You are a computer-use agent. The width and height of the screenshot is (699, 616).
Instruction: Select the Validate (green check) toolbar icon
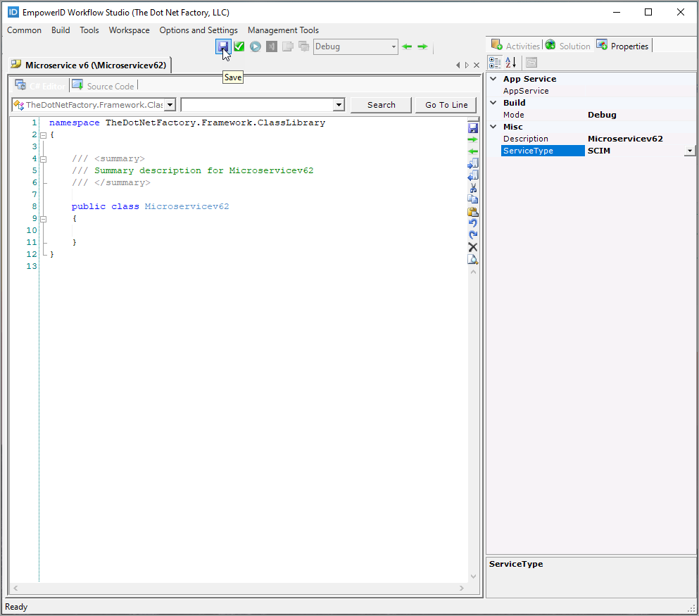point(239,46)
